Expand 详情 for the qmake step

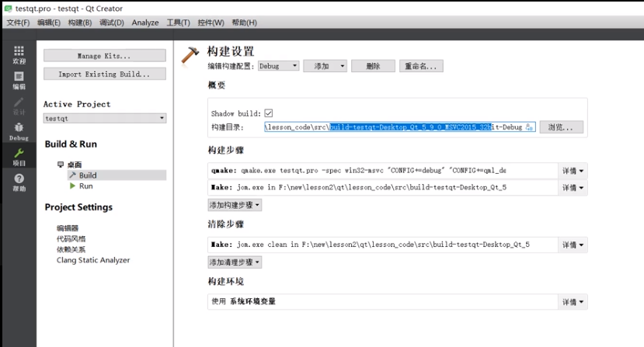573,171
